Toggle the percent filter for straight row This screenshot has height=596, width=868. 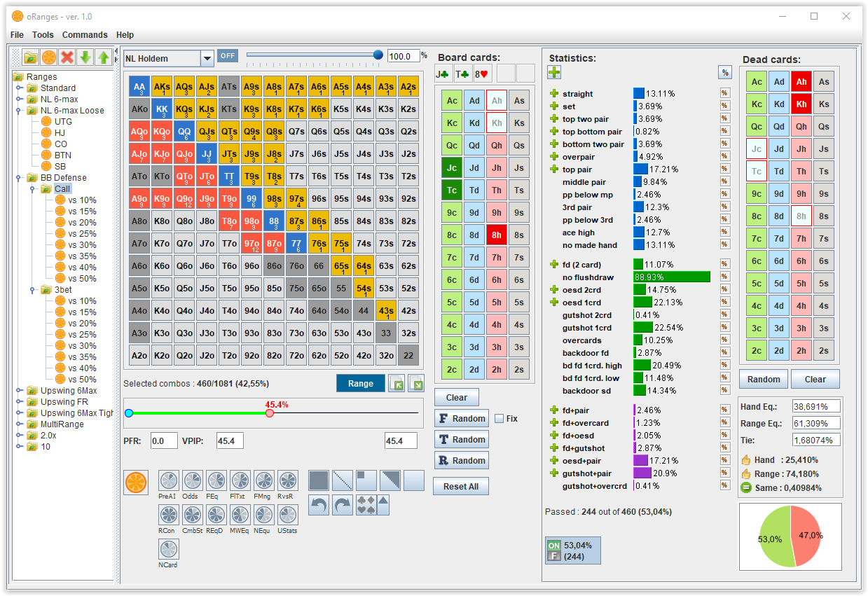[724, 94]
